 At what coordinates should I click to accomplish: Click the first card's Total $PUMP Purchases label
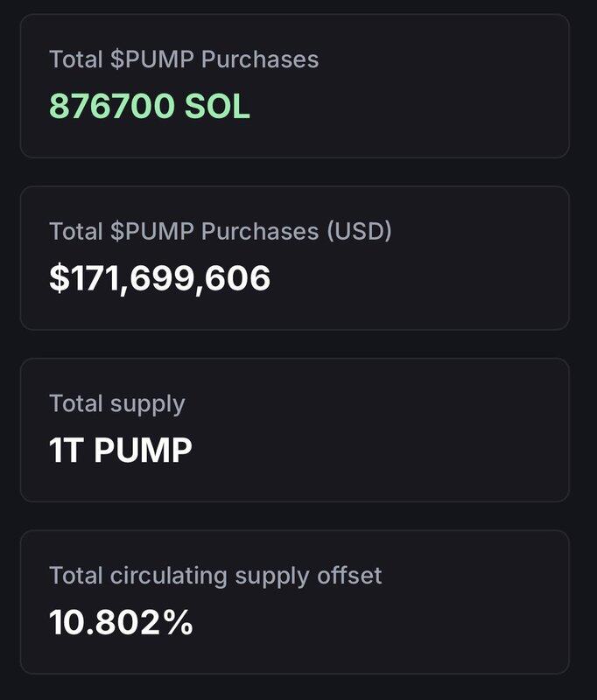click(x=184, y=59)
